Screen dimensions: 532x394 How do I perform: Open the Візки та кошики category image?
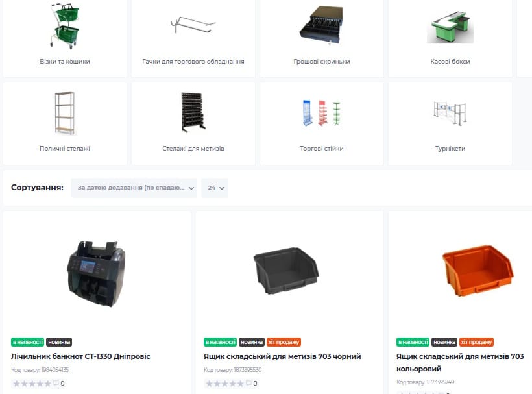(65, 25)
